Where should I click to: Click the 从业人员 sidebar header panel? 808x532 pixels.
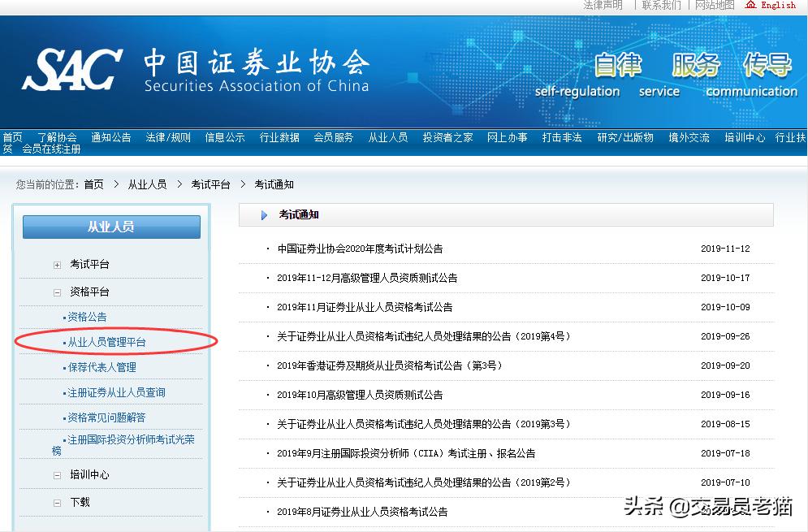point(111,227)
